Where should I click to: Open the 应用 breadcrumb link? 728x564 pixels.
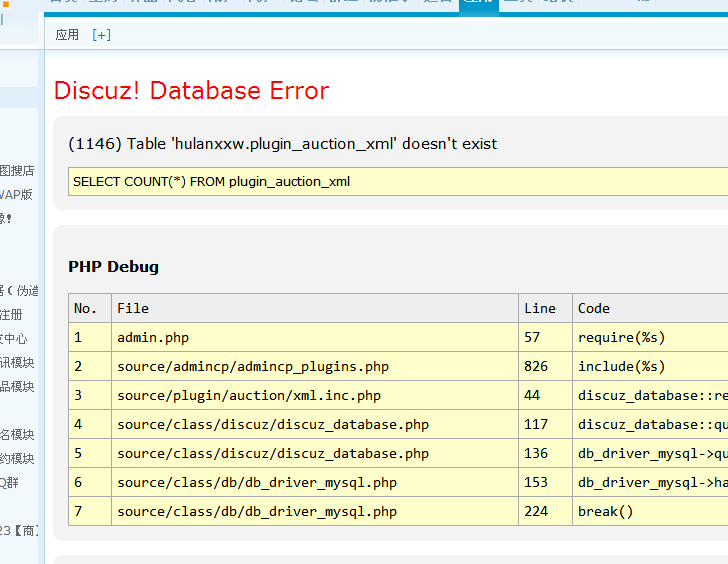coord(67,35)
